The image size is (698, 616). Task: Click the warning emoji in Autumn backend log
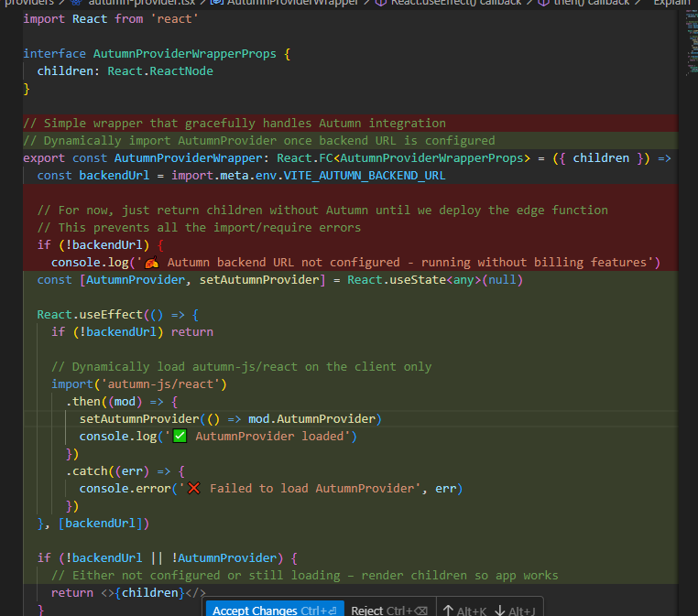tap(152, 263)
